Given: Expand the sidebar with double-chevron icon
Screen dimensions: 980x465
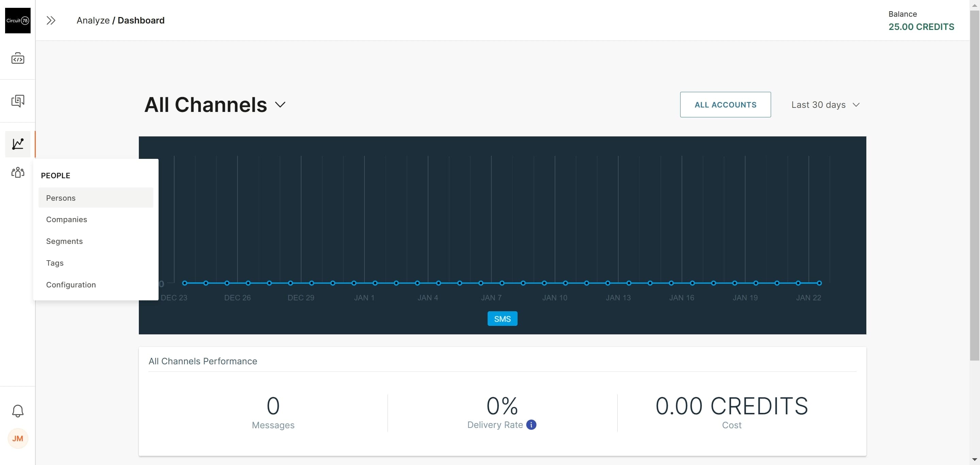Looking at the screenshot, I should (51, 20).
